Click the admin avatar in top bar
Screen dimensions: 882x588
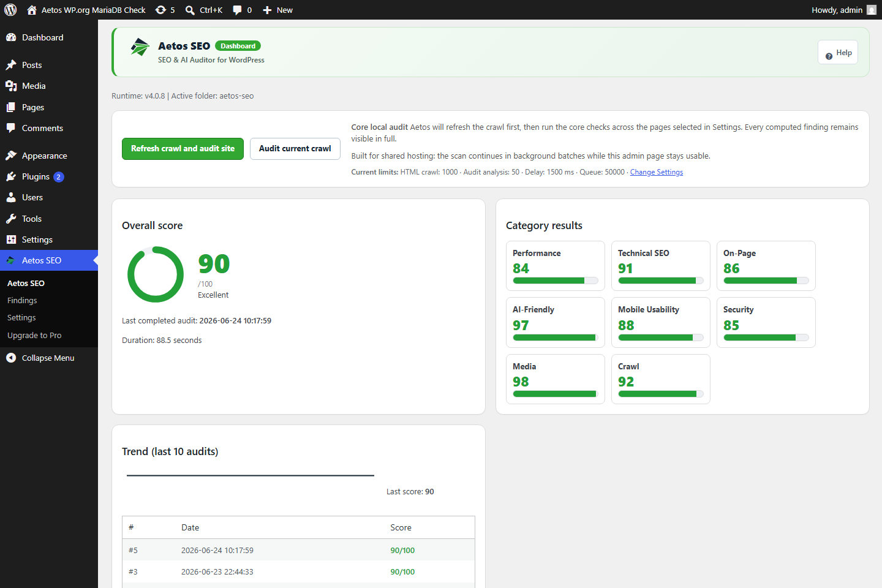(x=872, y=10)
